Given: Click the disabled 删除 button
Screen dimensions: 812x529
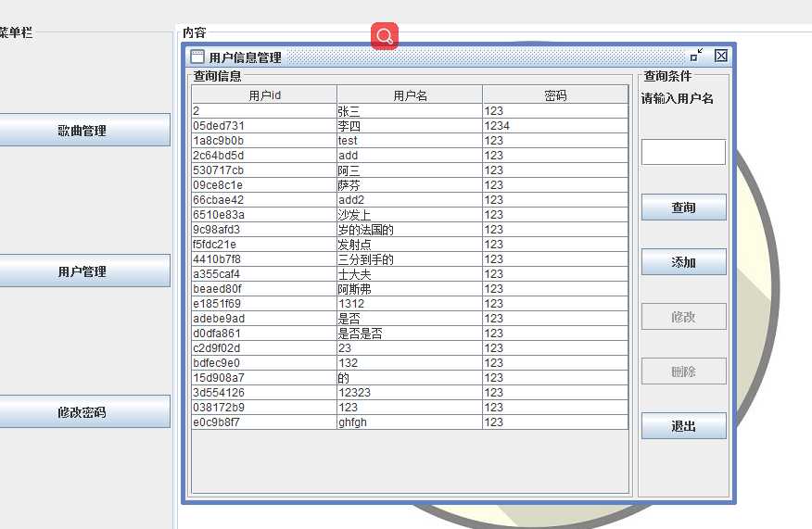Looking at the screenshot, I should point(683,372).
